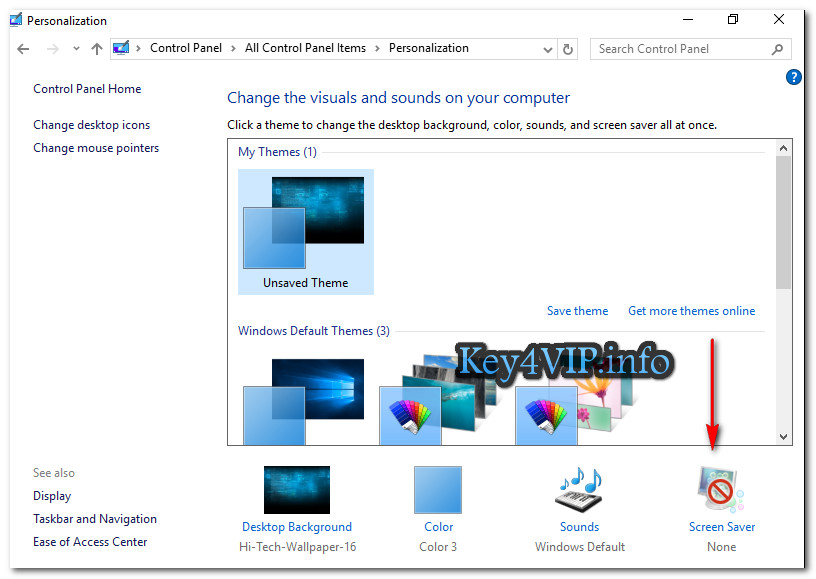Click the search magnifier icon

tap(777, 49)
